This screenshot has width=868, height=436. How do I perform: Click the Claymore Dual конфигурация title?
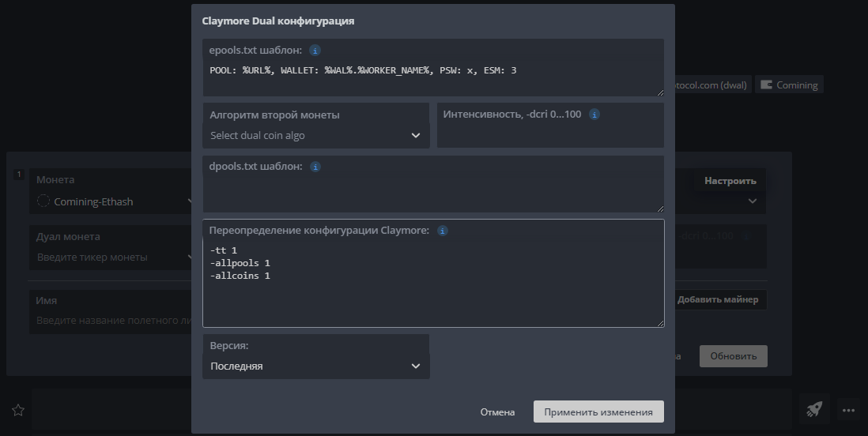(x=278, y=21)
